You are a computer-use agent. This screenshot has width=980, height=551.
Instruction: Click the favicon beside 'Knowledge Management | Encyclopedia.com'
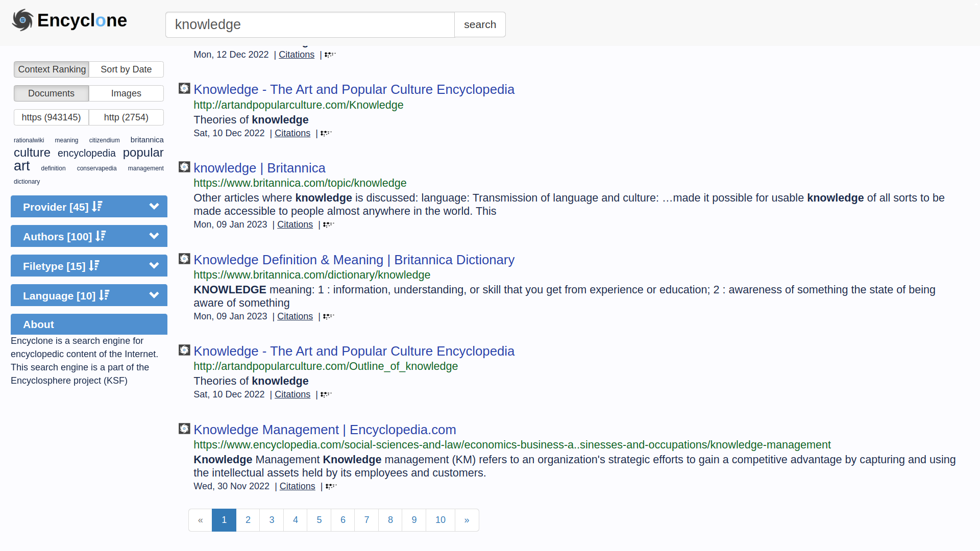pyautogui.click(x=184, y=429)
